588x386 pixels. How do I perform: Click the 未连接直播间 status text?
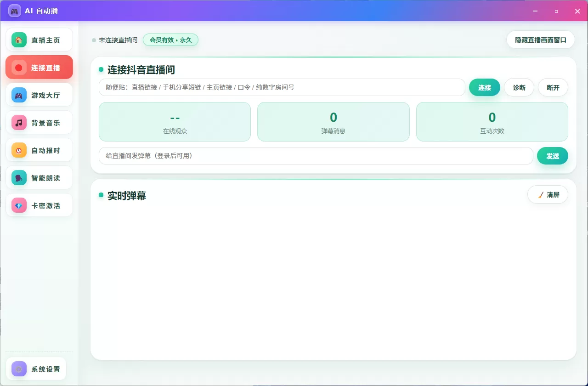[x=118, y=40]
